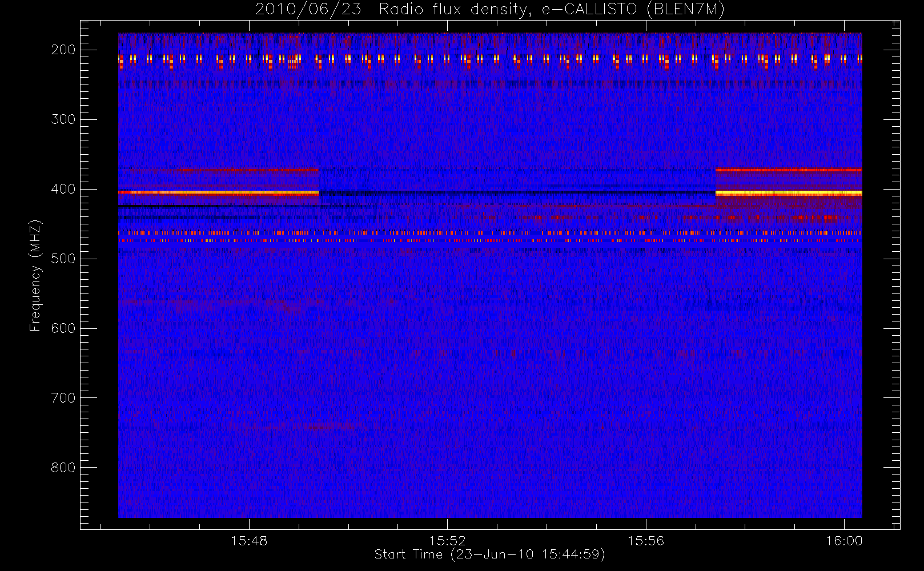The height and width of the screenshot is (571, 924).
Task: Click the 15:48 time tick label
Action: tap(249, 541)
